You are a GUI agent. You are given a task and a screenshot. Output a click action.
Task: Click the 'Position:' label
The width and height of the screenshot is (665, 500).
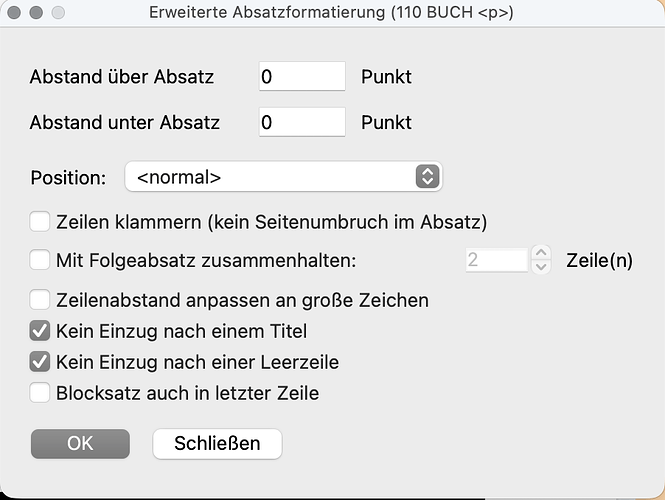(x=68, y=178)
